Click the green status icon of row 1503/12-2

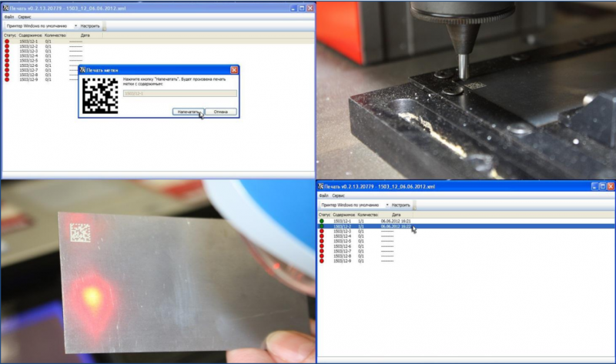click(321, 226)
